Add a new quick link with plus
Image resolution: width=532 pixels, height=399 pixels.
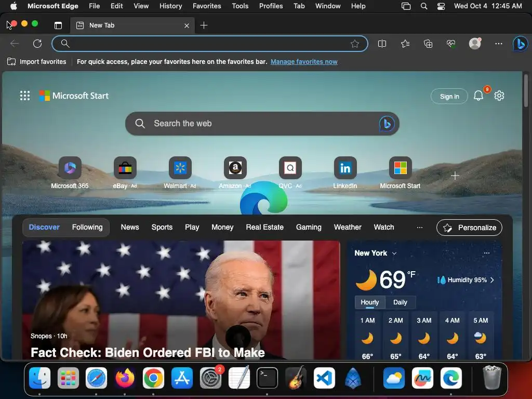click(455, 176)
